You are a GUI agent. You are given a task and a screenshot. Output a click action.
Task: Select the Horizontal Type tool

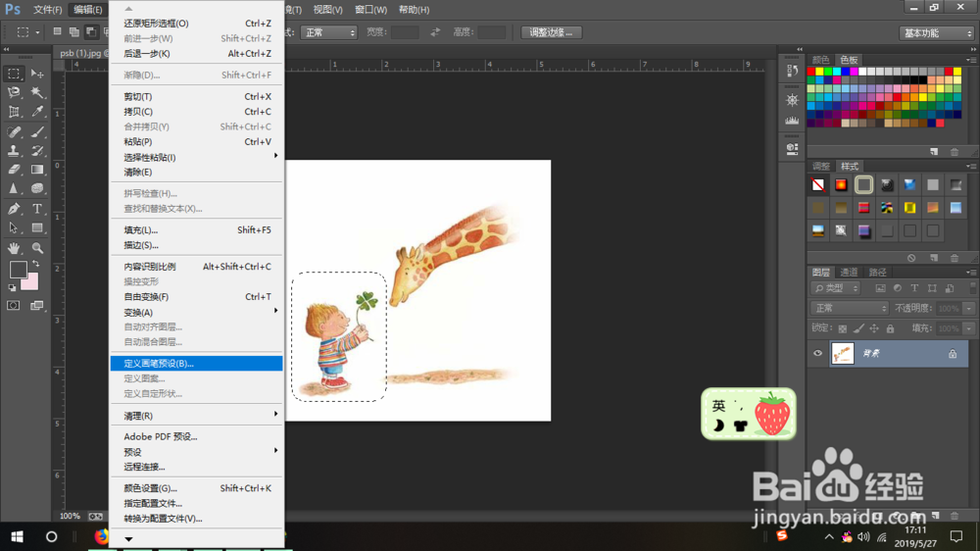pyautogui.click(x=37, y=209)
